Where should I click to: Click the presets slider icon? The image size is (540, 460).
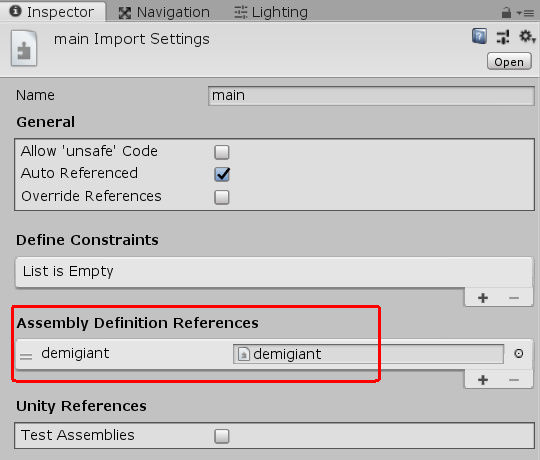point(503,37)
